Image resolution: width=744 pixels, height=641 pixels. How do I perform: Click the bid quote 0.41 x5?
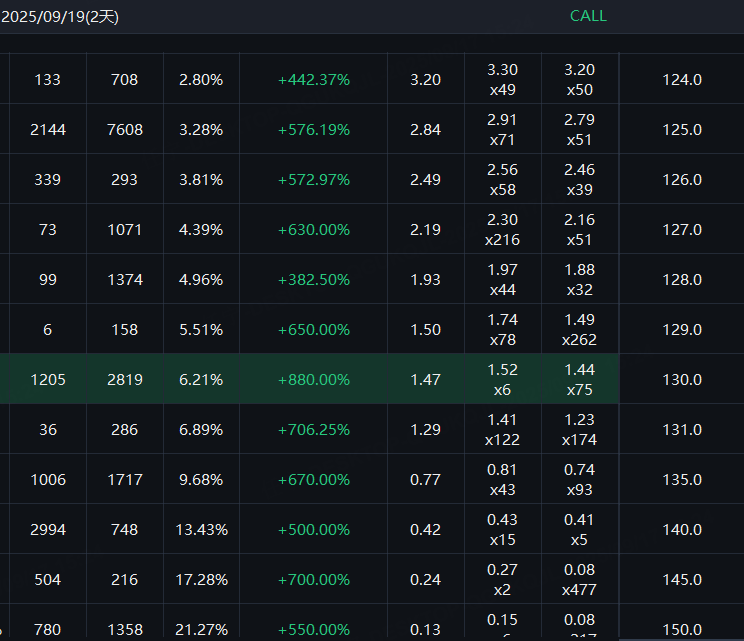pos(579,530)
